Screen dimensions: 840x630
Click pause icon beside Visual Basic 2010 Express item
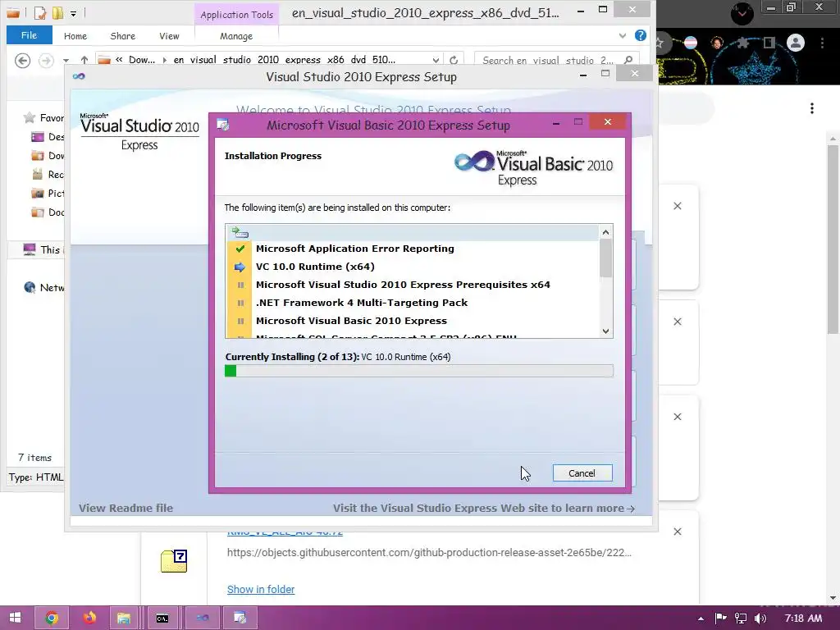[240, 321]
